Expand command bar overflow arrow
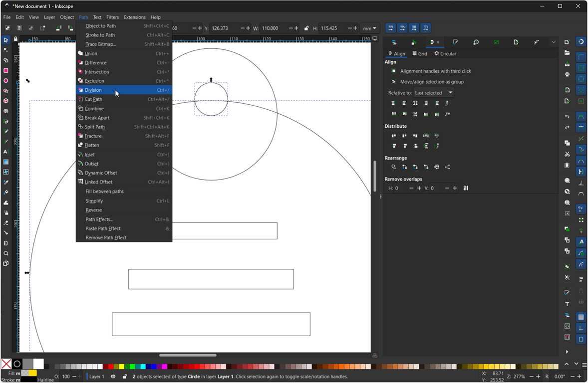 coord(567,352)
